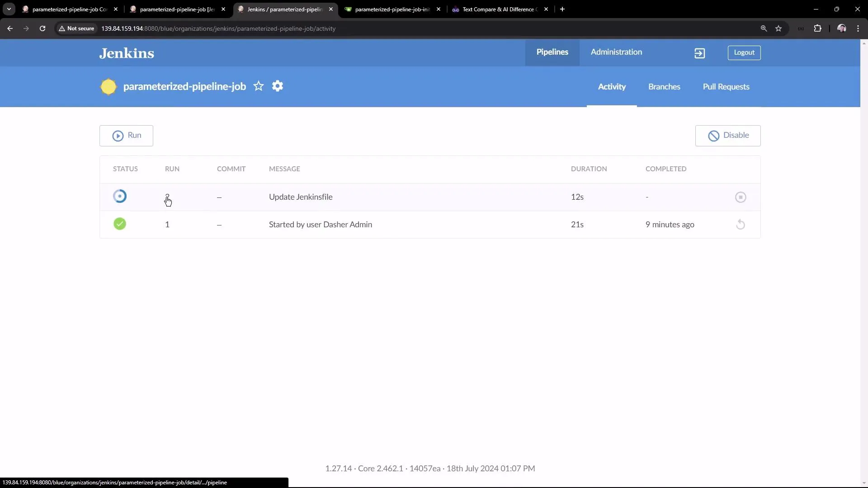Open the Text Compare & AI Difference tab
The width and height of the screenshot is (868, 488).
(497, 9)
